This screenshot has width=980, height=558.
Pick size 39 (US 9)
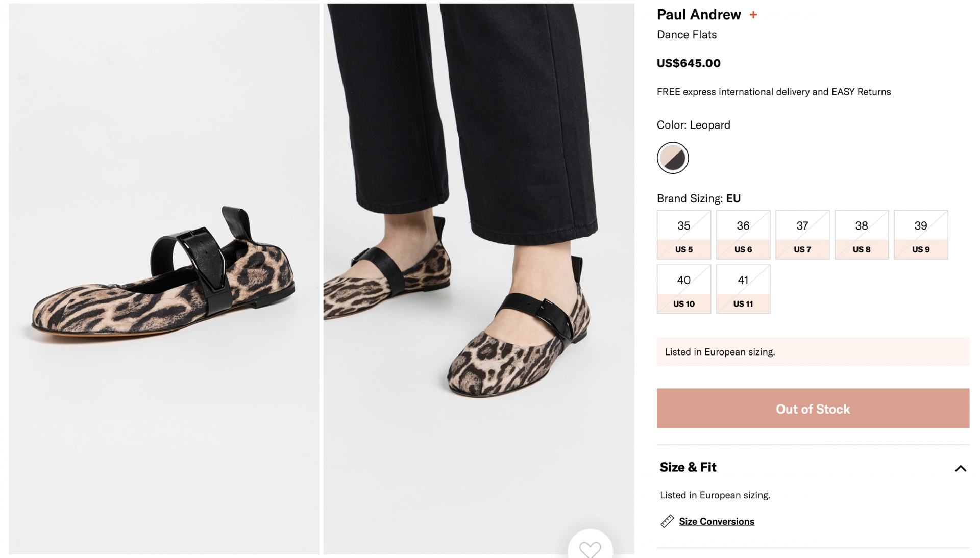921,235
